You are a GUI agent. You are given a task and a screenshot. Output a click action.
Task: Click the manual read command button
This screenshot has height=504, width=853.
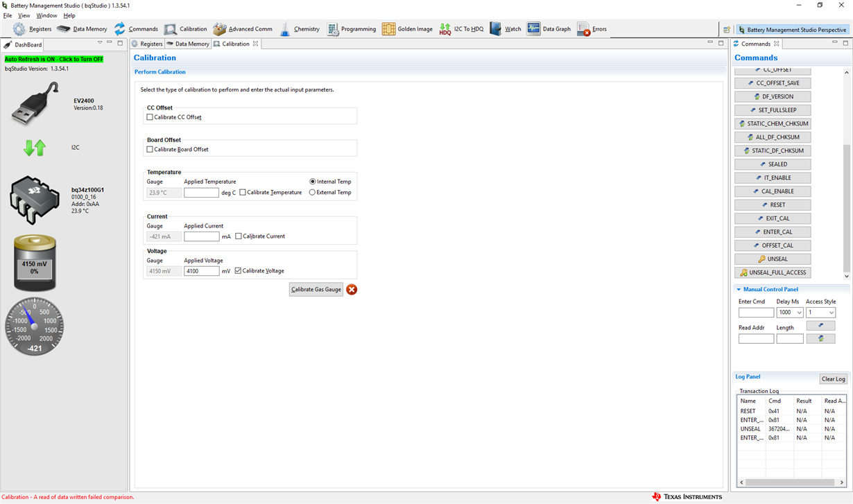(x=821, y=338)
